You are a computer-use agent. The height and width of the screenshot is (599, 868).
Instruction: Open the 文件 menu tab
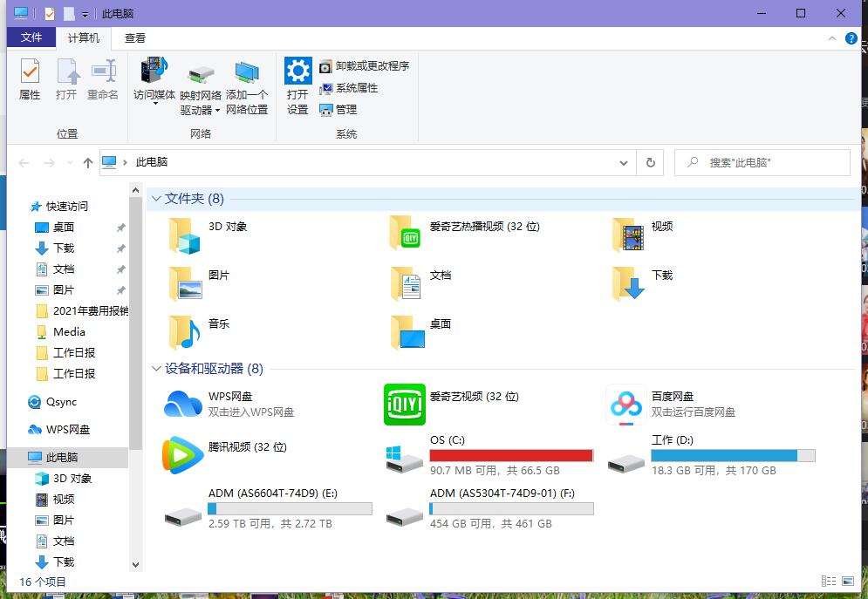31,37
